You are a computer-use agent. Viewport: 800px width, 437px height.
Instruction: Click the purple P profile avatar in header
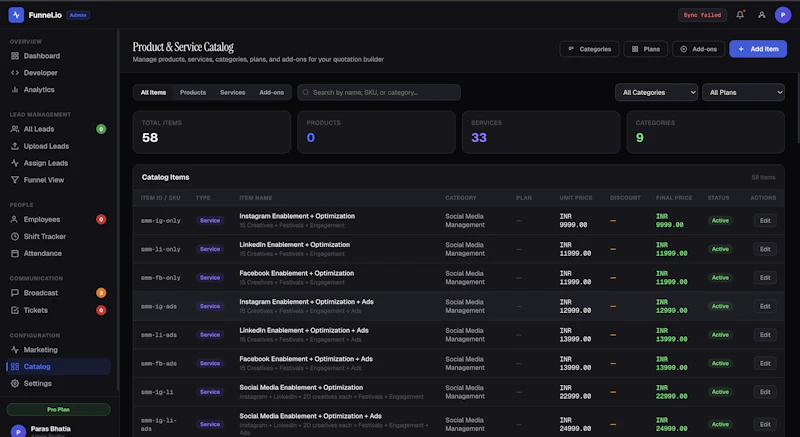(783, 15)
